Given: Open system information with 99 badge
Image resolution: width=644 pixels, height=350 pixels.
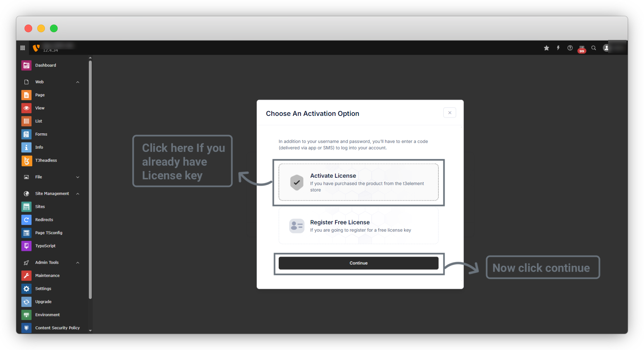Looking at the screenshot, I should 582,49.
